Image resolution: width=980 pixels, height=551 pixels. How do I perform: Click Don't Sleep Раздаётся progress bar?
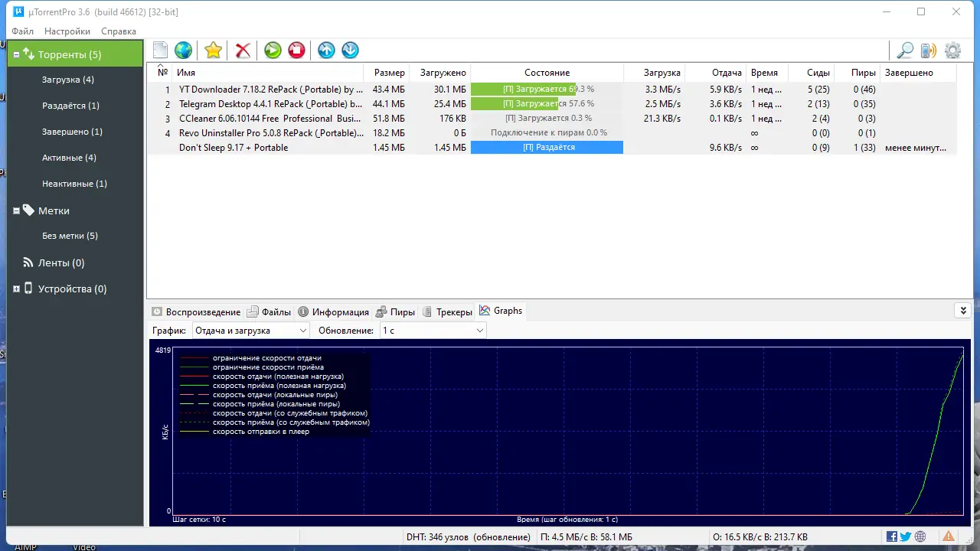[547, 148]
